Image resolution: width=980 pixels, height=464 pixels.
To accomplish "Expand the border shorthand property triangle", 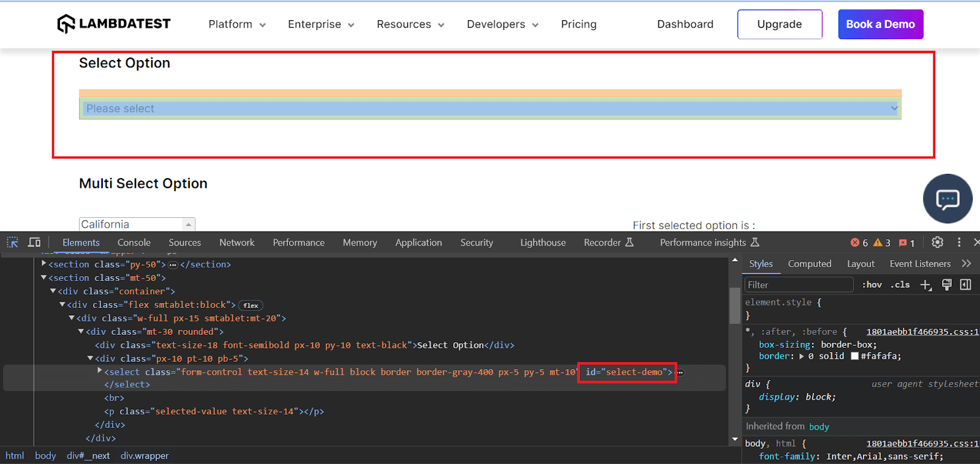I will point(802,356).
